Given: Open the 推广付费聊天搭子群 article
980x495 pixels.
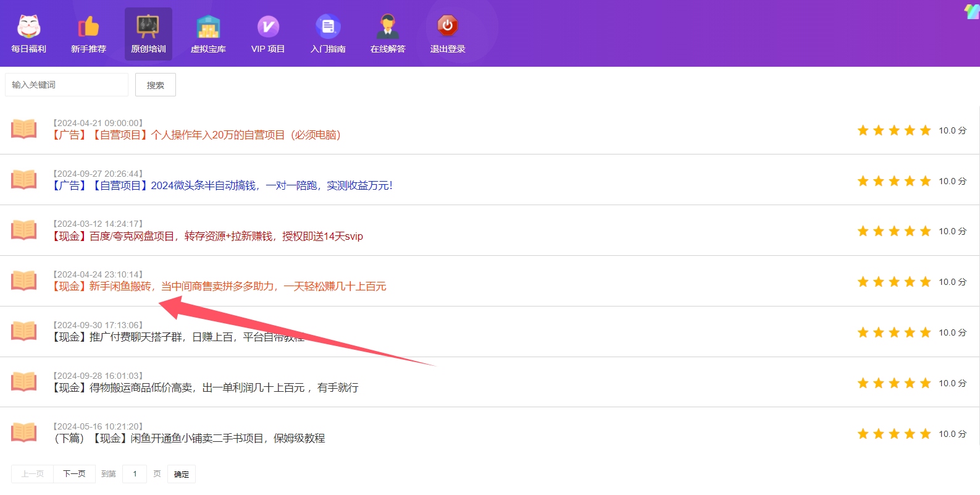Looking at the screenshot, I should [x=178, y=337].
